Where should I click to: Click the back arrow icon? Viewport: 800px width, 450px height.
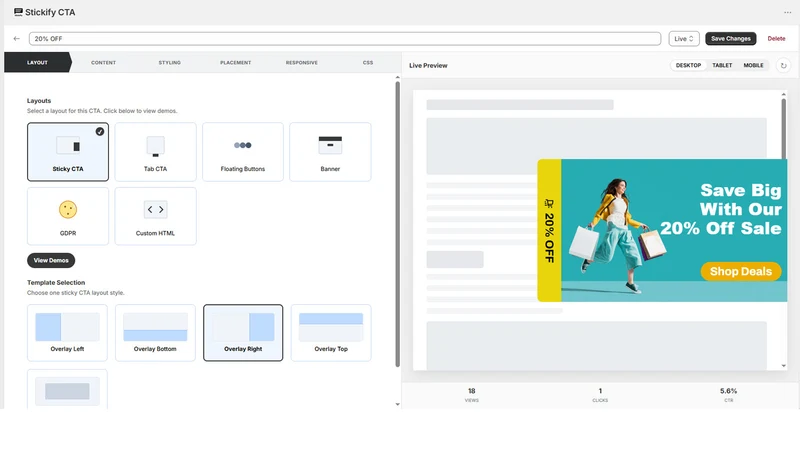(x=17, y=39)
